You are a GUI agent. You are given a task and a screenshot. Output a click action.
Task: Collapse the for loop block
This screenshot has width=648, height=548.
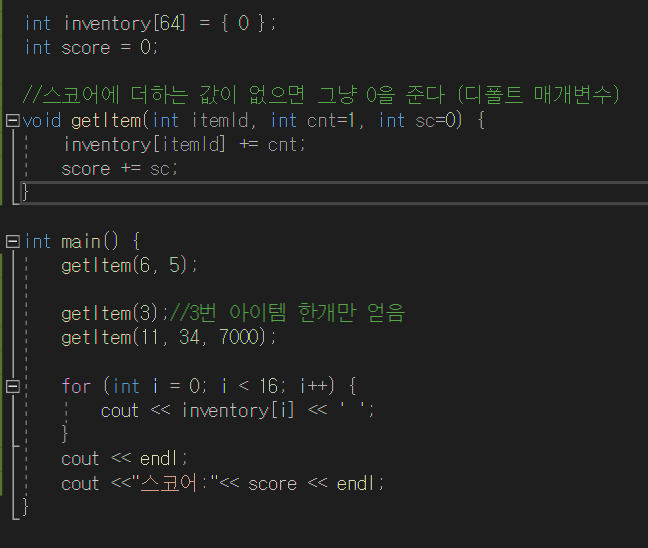pos(13,386)
